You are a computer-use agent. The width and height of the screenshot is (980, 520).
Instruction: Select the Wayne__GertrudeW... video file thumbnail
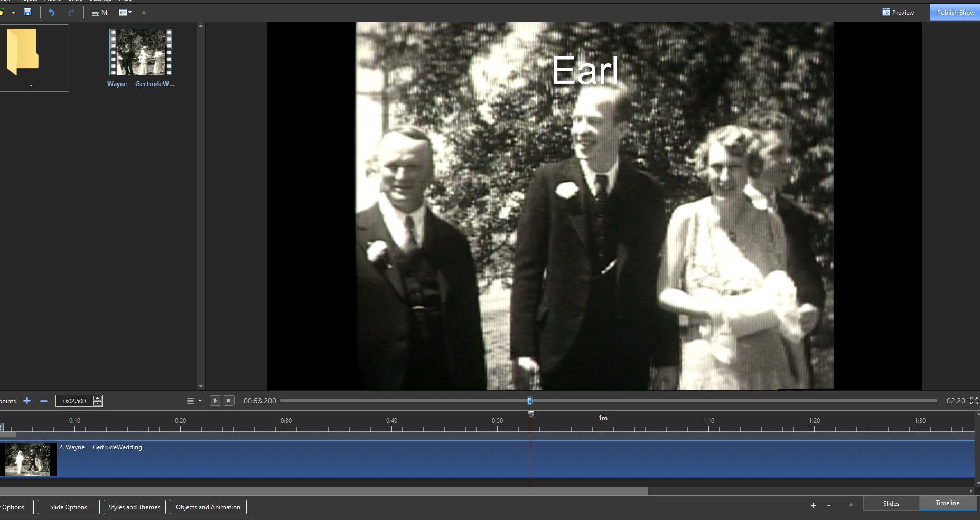click(141, 58)
